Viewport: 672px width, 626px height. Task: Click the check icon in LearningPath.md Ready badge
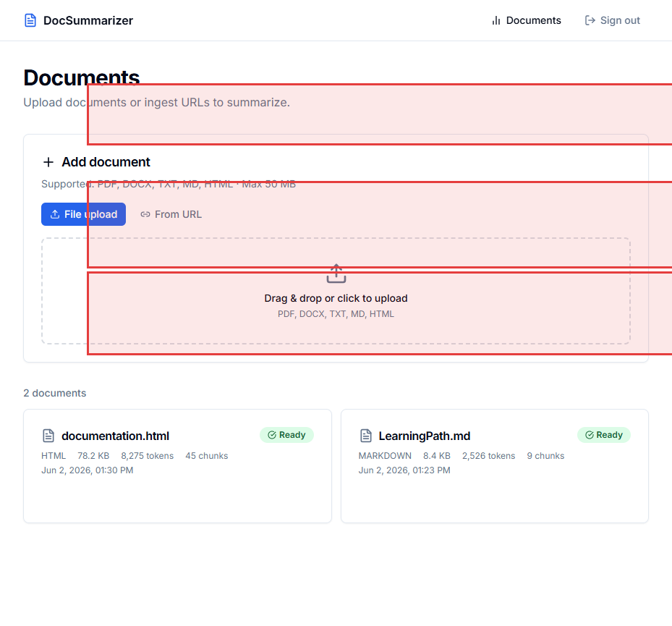pos(590,435)
